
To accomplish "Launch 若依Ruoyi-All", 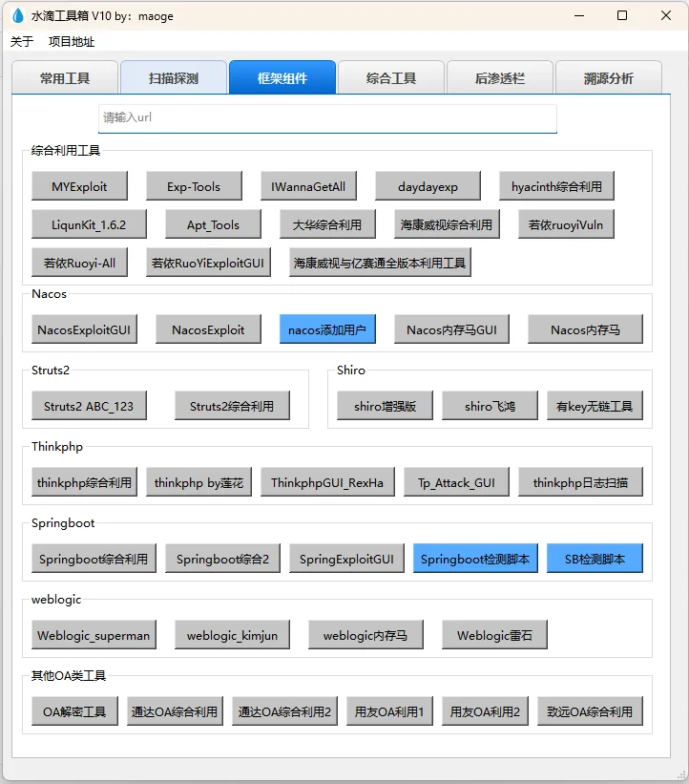I will (x=79, y=263).
